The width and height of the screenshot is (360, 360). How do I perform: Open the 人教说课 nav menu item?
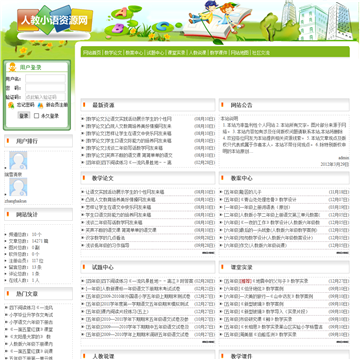click(197, 53)
